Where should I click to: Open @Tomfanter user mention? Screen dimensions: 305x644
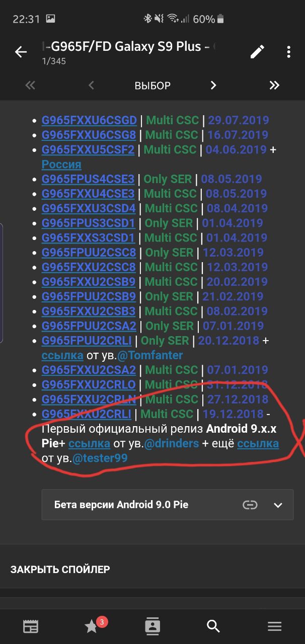pos(150,355)
